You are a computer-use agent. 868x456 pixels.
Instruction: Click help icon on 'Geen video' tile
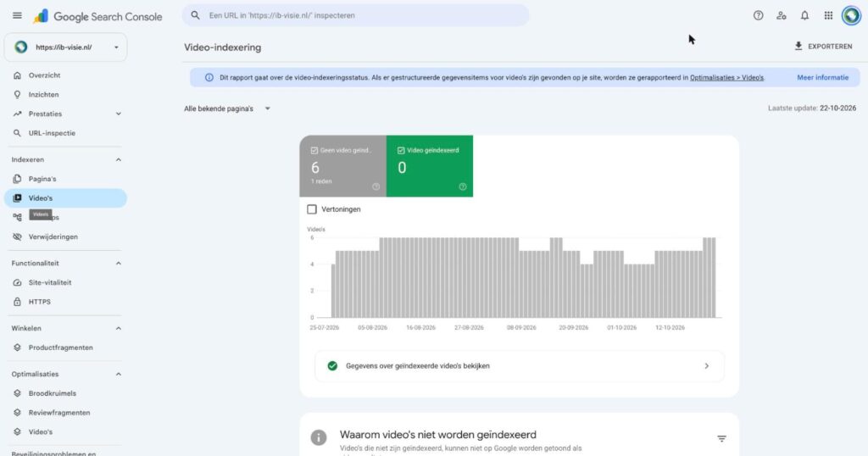pyautogui.click(x=376, y=186)
